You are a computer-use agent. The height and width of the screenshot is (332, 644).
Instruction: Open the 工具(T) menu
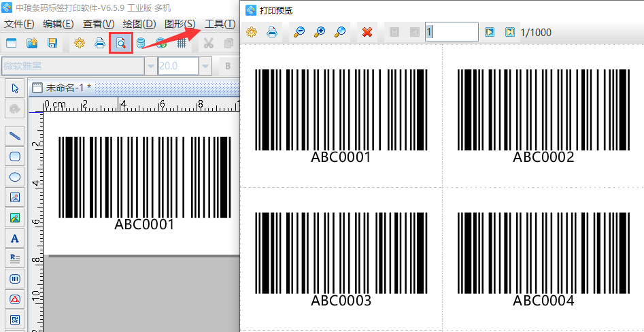pos(220,24)
